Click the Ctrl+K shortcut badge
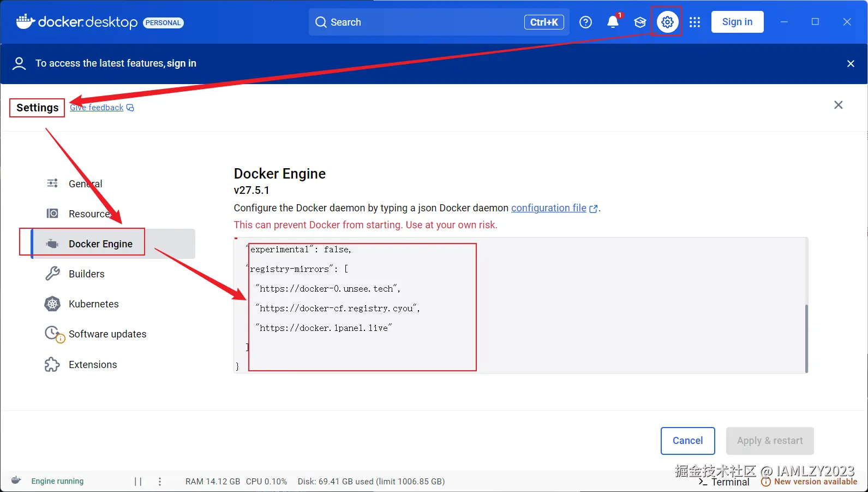 pos(544,22)
